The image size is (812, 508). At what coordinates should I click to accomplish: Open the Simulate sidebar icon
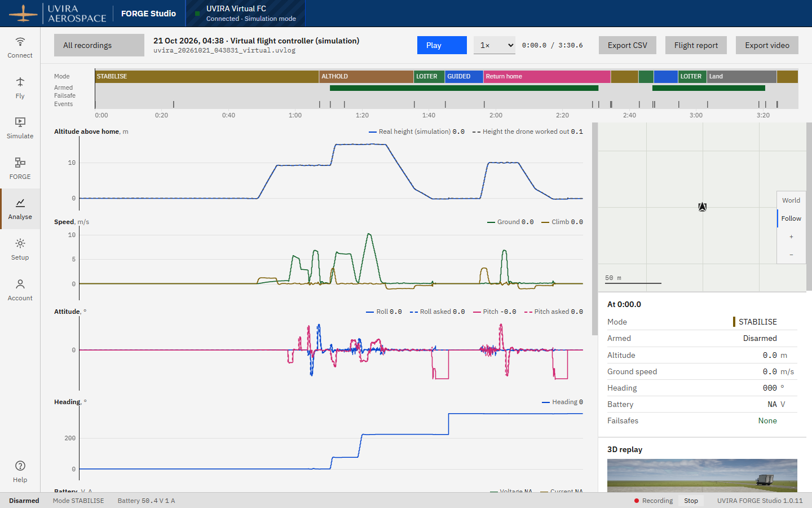[20, 128]
